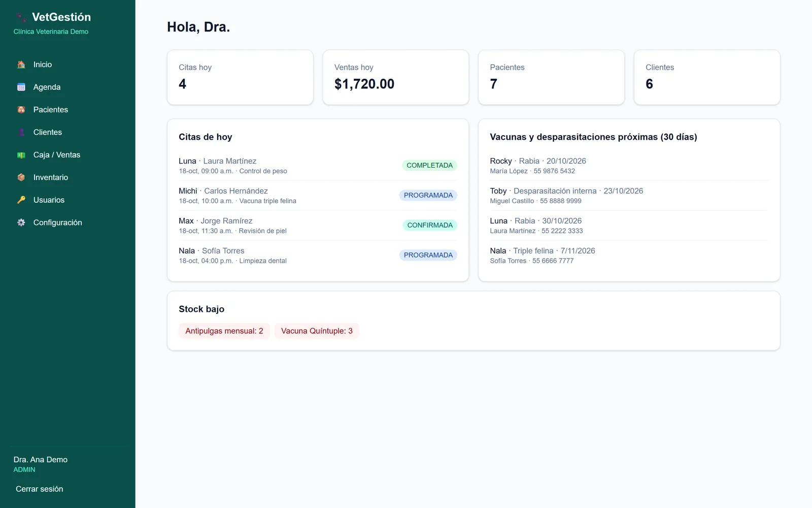Select Max · Jorge Ramírez appointment

click(318, 226)
